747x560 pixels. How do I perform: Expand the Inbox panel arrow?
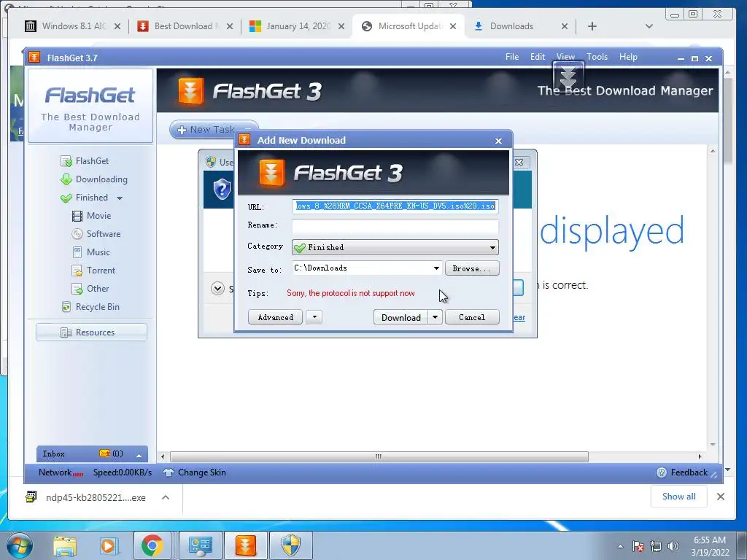coord(139,455)
